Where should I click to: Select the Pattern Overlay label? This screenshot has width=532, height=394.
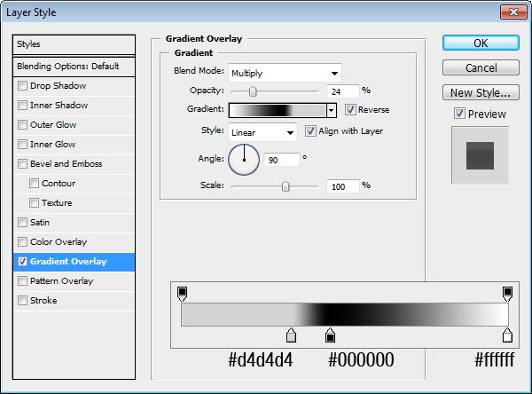coord(61,281)
